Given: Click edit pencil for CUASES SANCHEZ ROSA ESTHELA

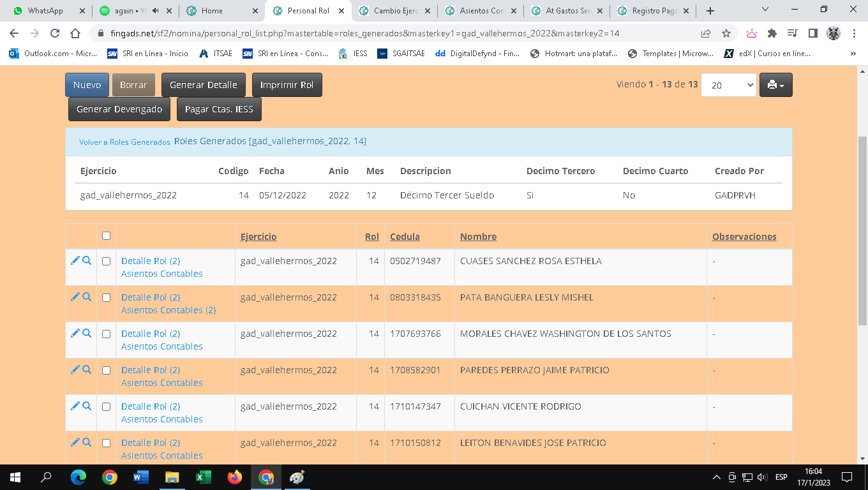Looking at the screenshot, I should point(75,260).
